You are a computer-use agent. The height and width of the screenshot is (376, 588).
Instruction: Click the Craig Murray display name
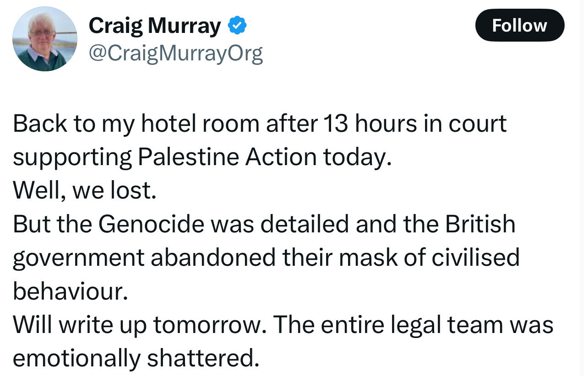pos(154,26)
